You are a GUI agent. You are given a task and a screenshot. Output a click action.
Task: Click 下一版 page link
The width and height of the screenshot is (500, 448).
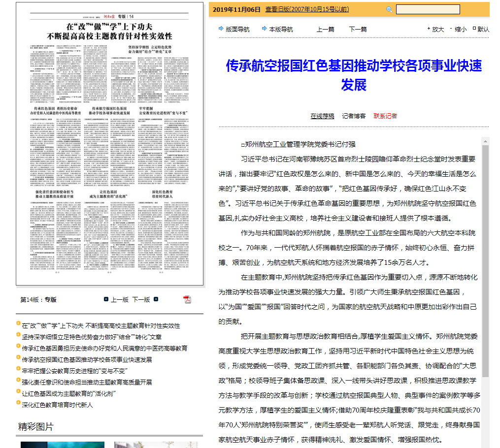coord(141,299)
